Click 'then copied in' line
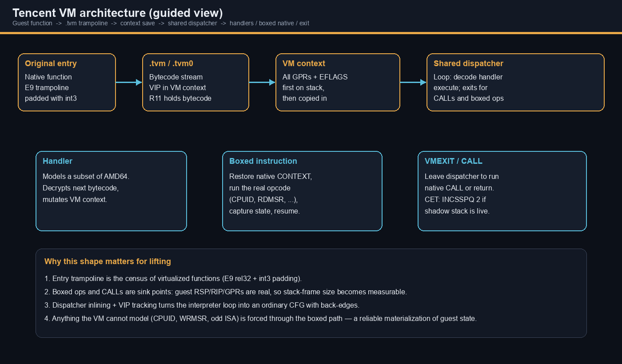The image size is (622, 364). 305,98
